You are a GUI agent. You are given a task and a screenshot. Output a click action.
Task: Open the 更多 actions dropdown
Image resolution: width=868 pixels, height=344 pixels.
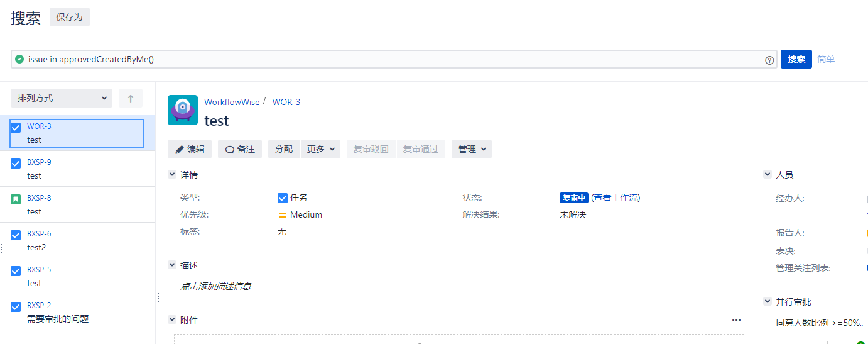coord(320,149)
